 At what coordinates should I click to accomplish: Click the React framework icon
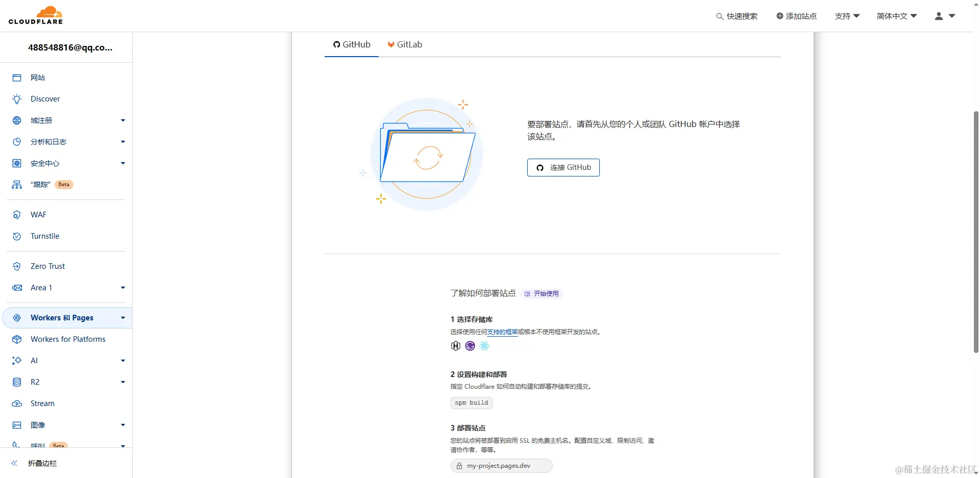[x=484, y=346]
